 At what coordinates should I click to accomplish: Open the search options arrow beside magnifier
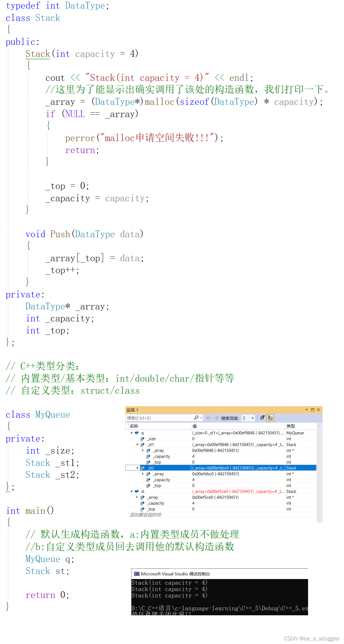click(201, 418)
